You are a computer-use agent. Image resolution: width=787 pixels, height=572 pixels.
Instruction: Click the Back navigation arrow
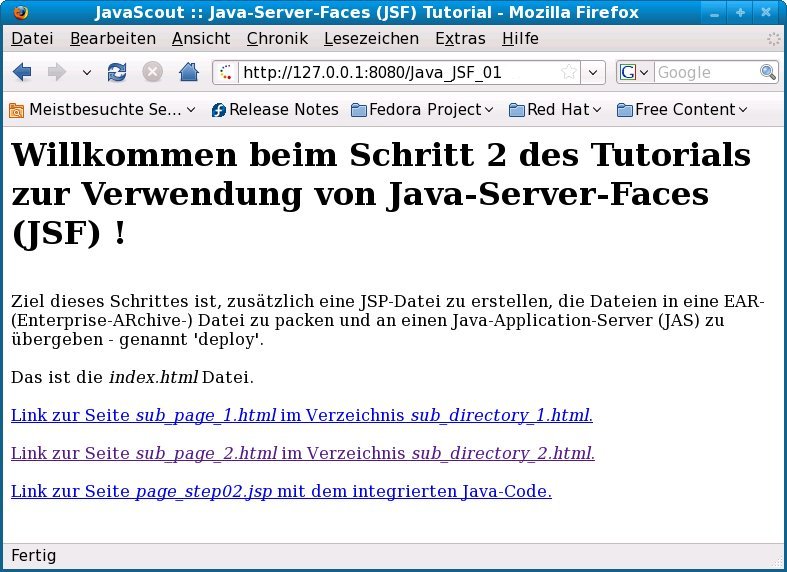click(22, 72)
